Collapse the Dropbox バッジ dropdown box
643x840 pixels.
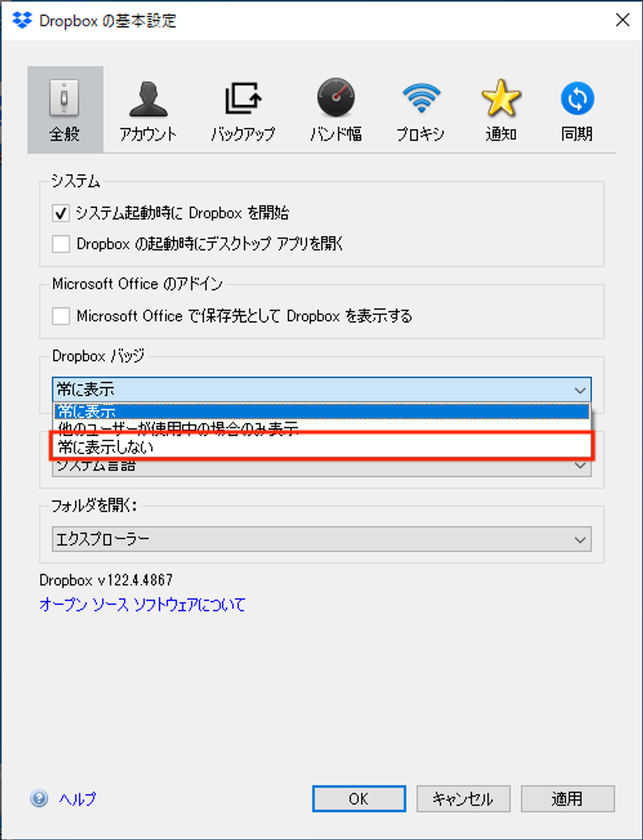tap(322, 390)
